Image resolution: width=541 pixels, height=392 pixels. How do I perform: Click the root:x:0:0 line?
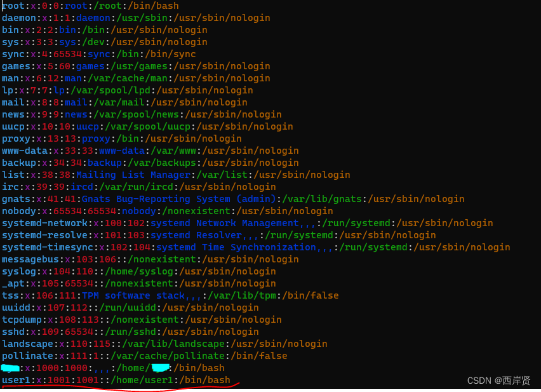pyautogui.click(x=90, y=6)
